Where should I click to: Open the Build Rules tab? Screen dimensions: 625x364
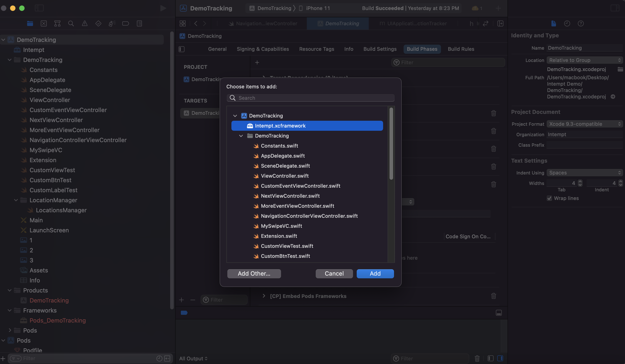point(461,49)
